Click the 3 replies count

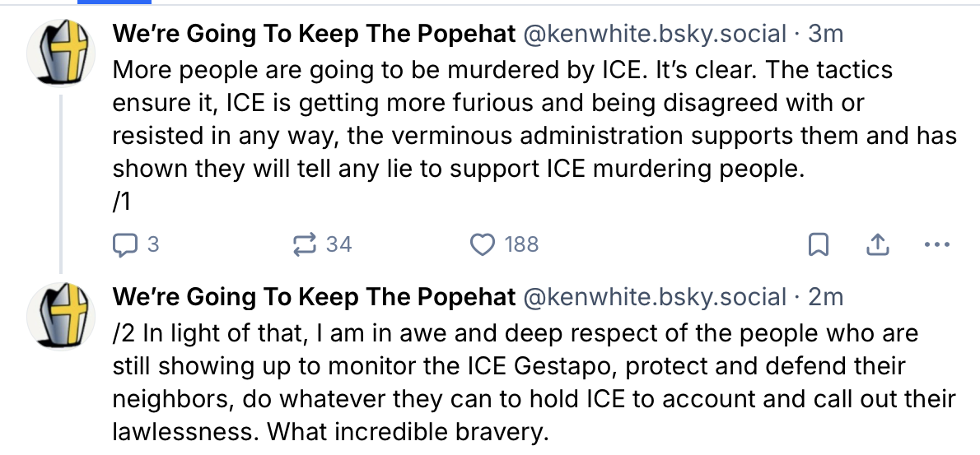click(152, 244)
